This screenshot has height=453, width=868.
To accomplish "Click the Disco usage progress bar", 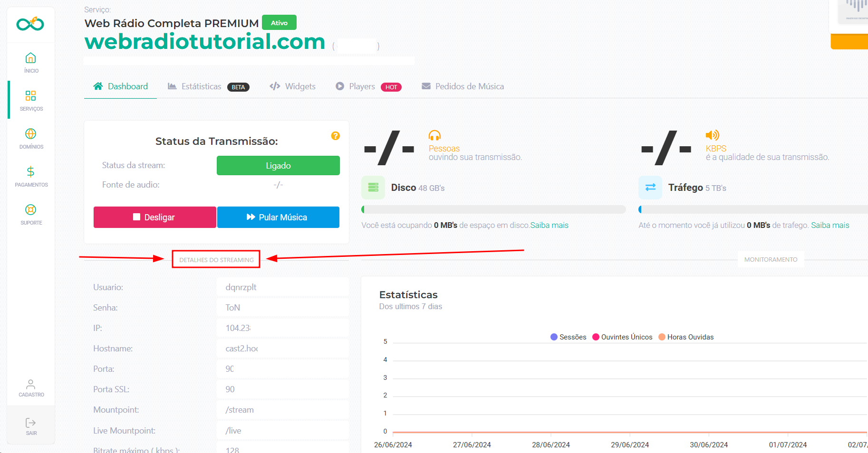I will point(493,209).
